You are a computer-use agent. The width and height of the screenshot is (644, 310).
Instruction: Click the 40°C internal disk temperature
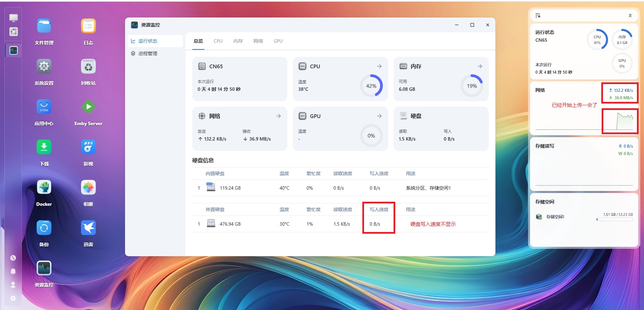284,188
